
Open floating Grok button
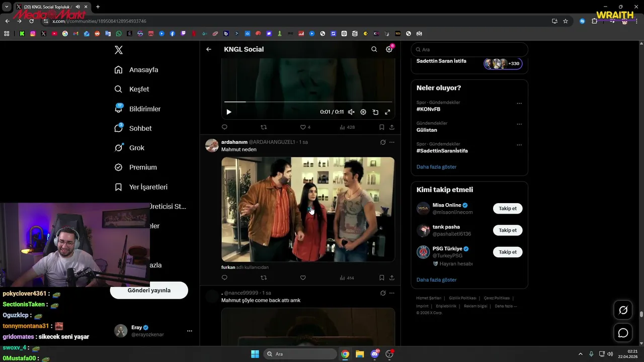(623, 310)
